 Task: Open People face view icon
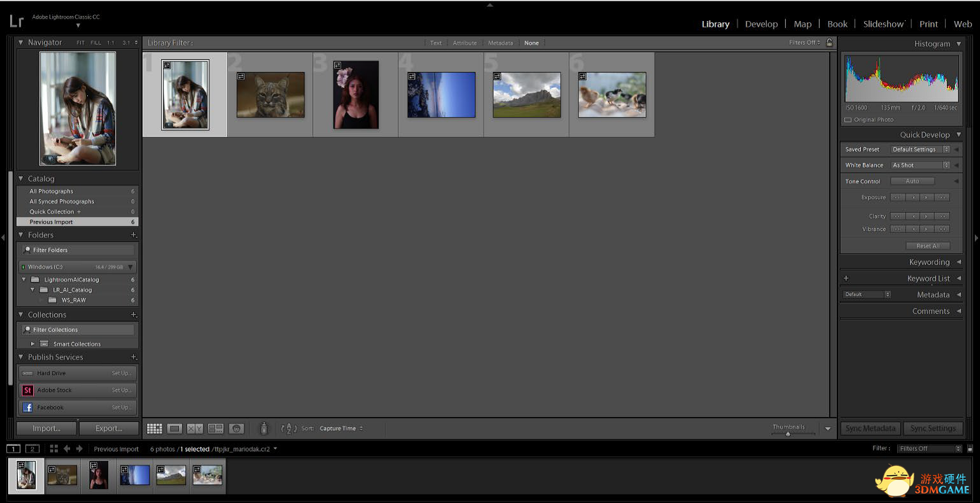[237, 429]
